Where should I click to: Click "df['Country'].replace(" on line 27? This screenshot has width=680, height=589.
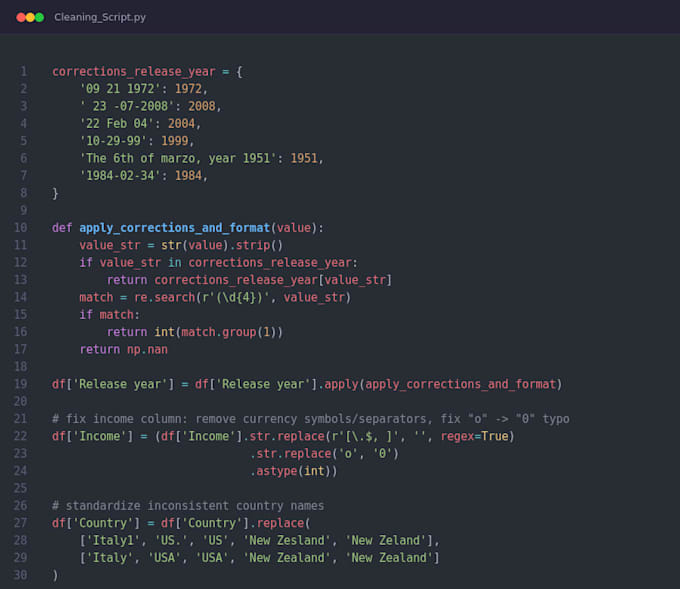tap(236, 523)
